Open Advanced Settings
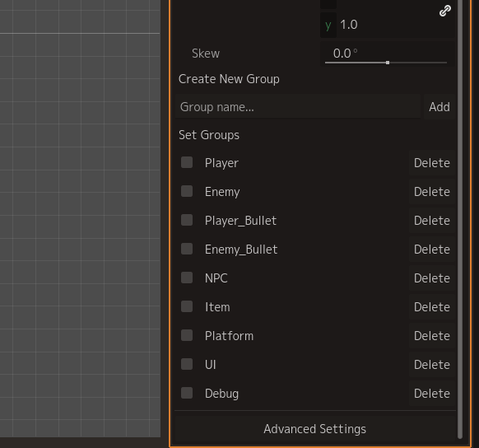Screen dimensions: 479x448 pos(315,429)
